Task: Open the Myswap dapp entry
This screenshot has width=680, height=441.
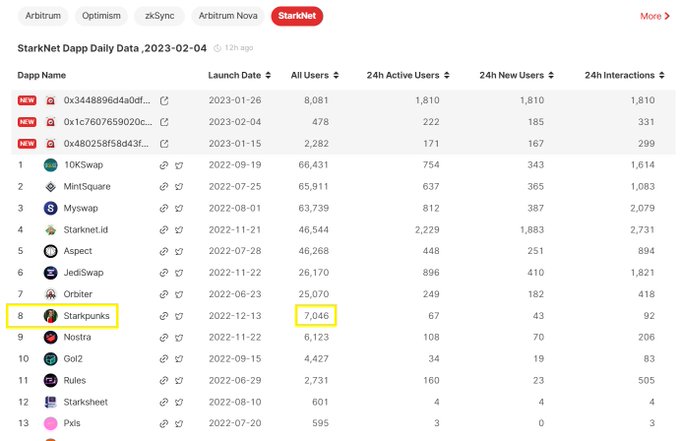Action: point(81,208)
